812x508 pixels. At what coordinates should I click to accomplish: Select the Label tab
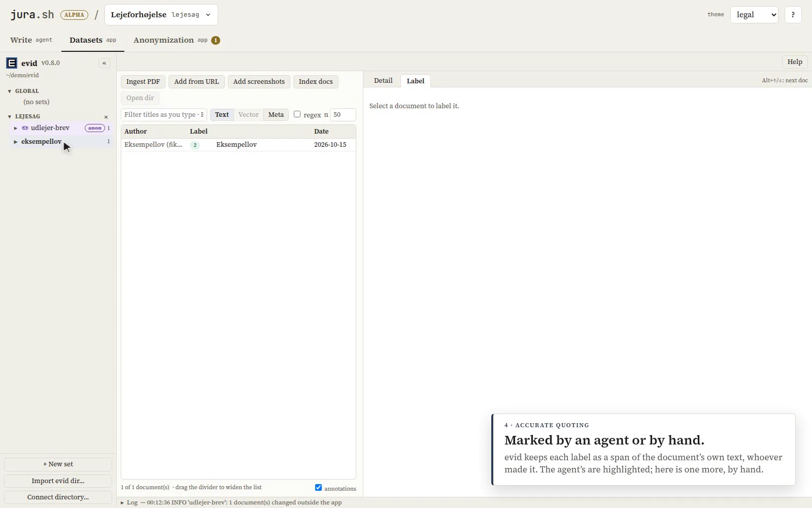point(416,81)
